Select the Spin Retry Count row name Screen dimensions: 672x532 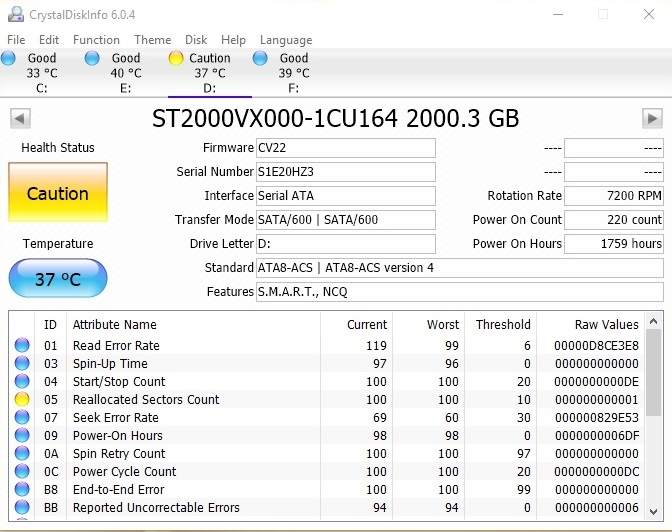point(119,454)
